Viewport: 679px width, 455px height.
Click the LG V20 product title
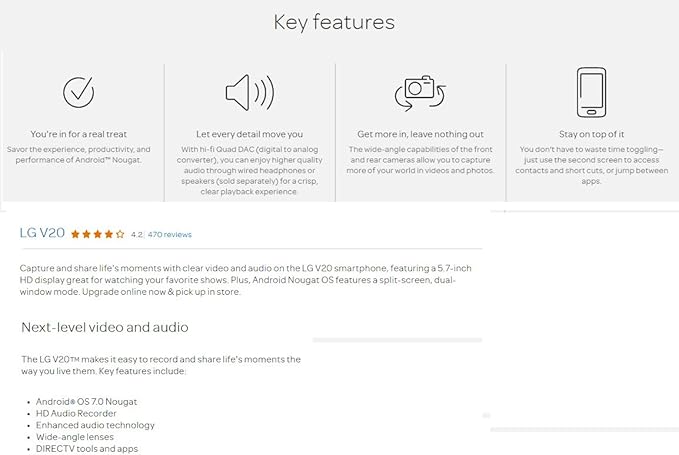coord(42,233)
